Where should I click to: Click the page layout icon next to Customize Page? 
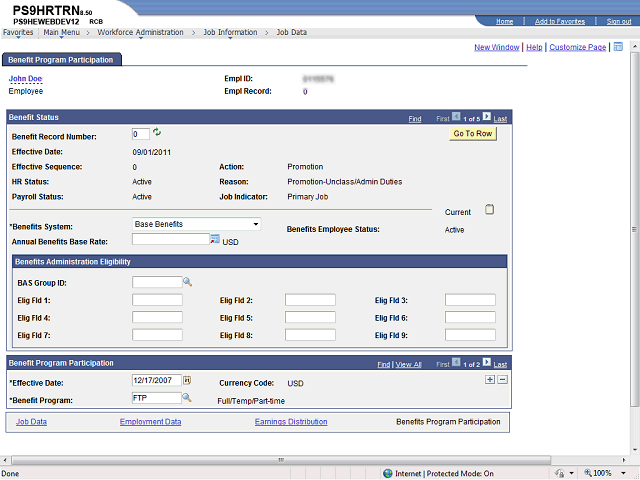point(618,47)
